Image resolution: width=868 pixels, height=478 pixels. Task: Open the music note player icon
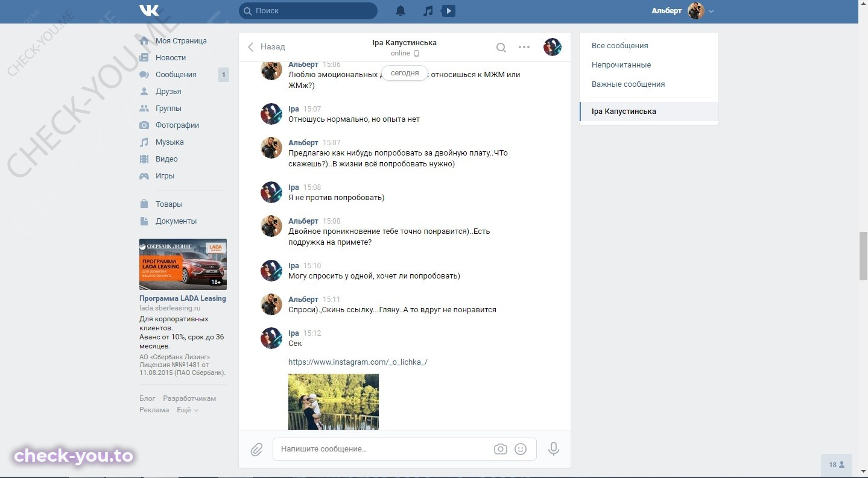tap(428, 11)
